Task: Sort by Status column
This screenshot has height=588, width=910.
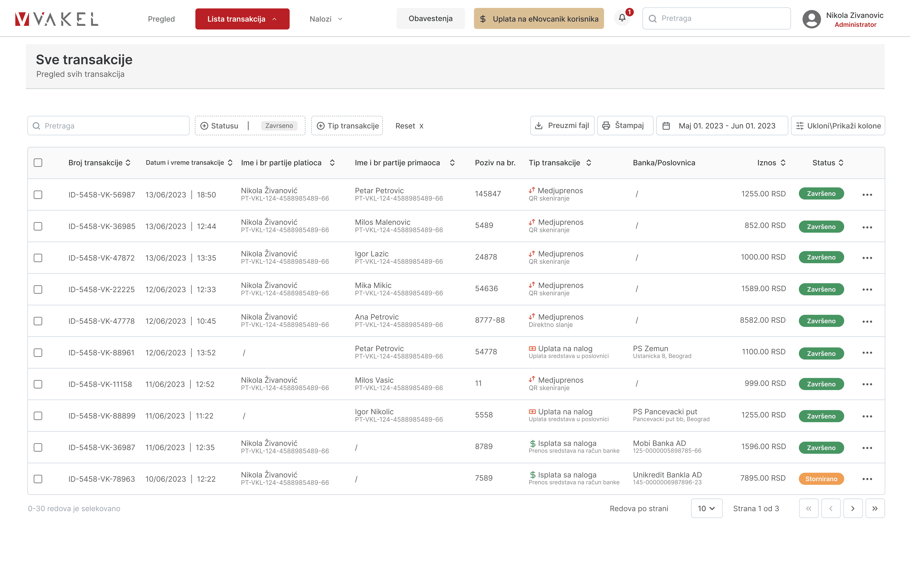Action: (841, 163)
